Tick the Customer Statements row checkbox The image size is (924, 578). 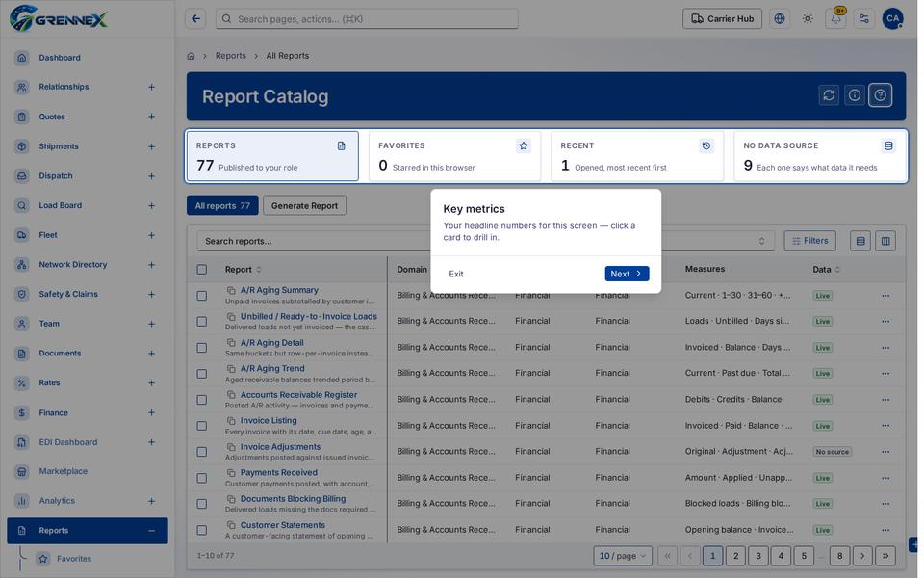tap(201, 530)
